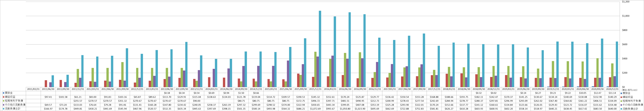Screen dimensions: 644x111
Task: Click the $752.83 cell
Action: pyautogui.click(x=420, y=109)
